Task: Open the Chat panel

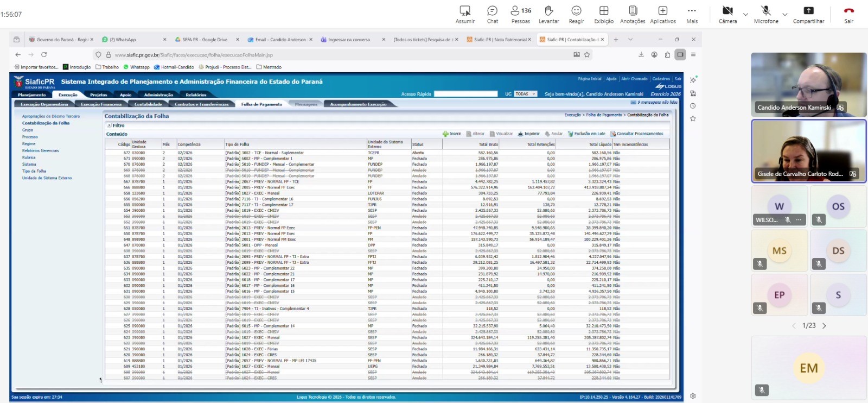Action: [x=492, y=15]
